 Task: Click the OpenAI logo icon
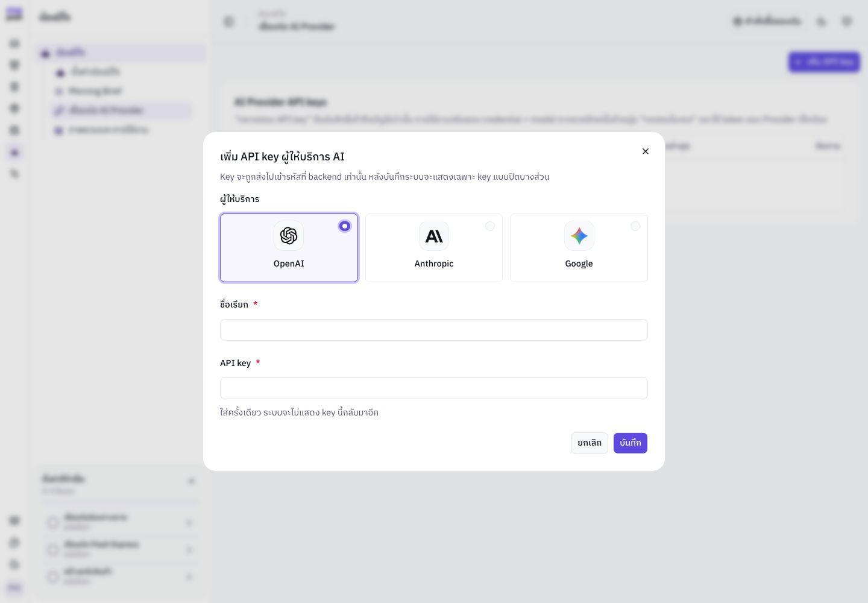coord(289,236)
